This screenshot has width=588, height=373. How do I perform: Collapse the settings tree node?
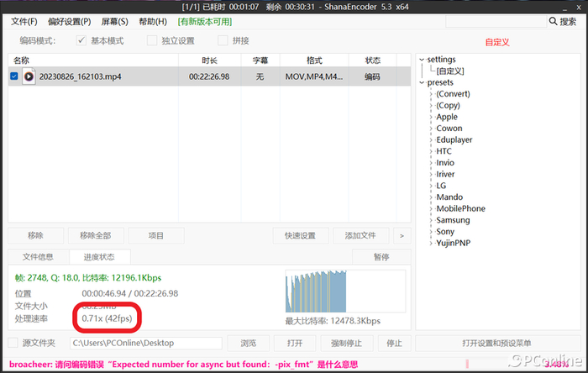[422, 60]
